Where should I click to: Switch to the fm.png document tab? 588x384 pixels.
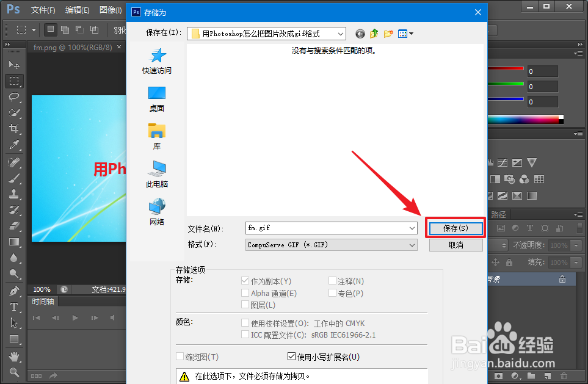click(x=73, y=47)
